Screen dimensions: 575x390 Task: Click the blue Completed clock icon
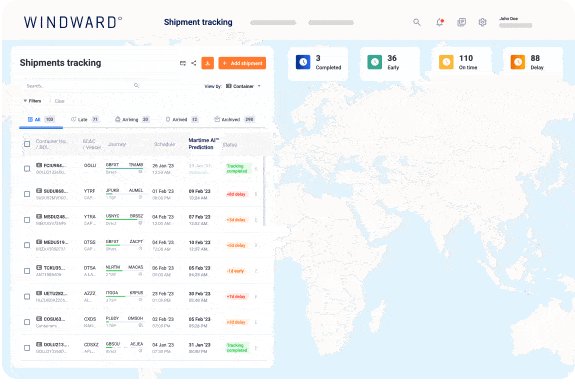(x=303, y=62)
